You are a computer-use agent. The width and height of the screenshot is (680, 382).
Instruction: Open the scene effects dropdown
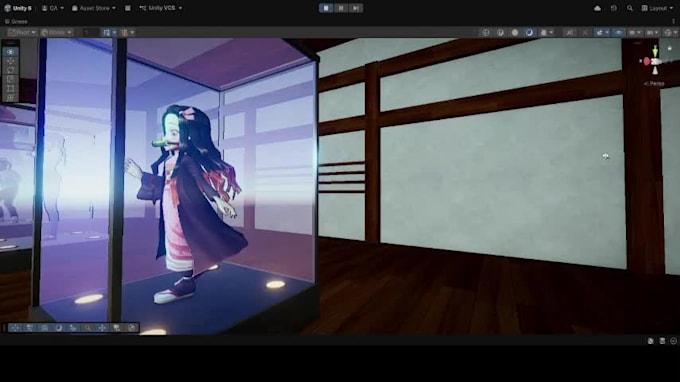click(x=546, y=33)
